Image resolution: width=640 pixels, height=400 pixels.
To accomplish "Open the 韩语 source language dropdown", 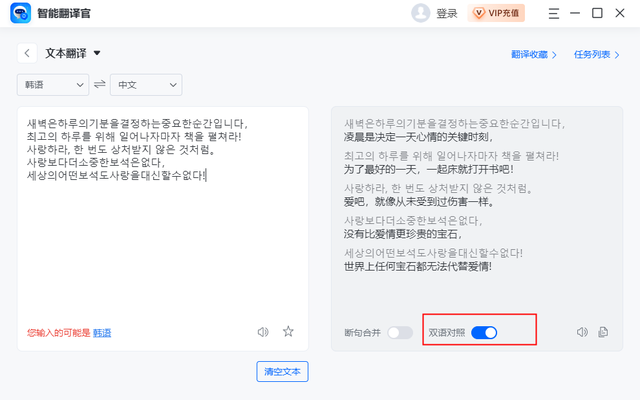I will pos(53,85).
